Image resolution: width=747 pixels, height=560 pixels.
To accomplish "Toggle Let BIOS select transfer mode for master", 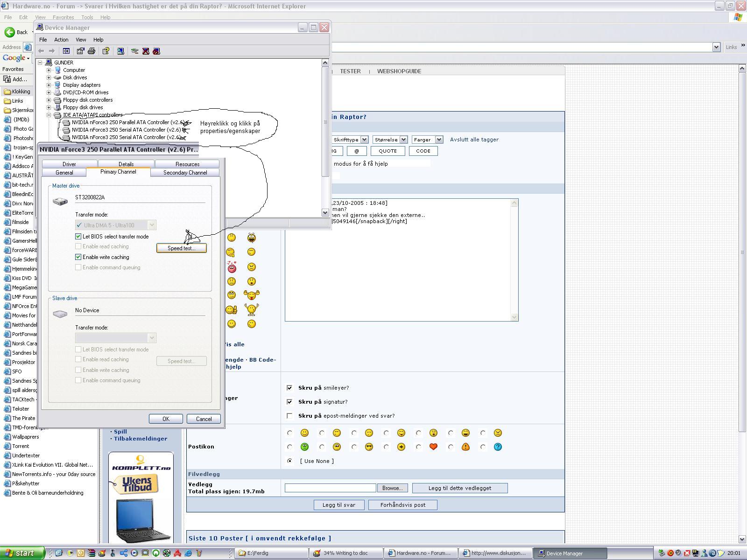I will (x=78, y=237).
